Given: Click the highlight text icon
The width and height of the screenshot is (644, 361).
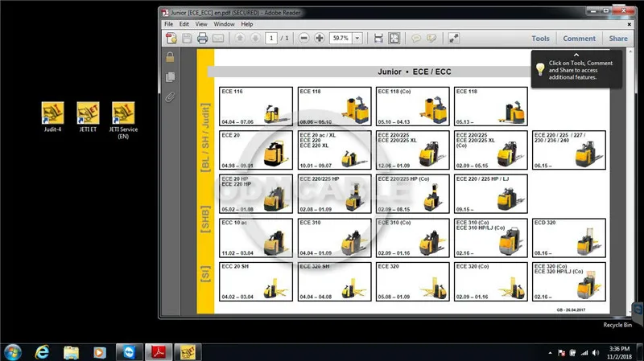Looking at the screenshot, I should tap(431, 38).
